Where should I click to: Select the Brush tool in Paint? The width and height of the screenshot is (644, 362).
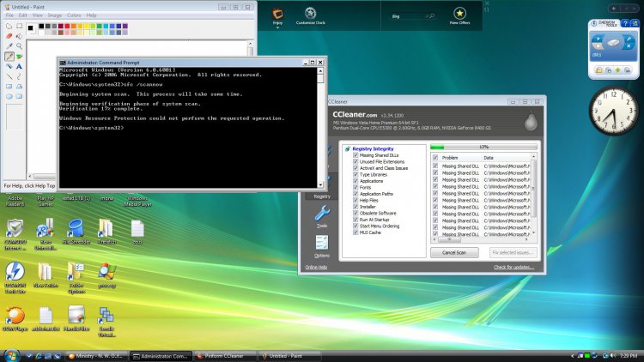click(x=19, y=57)
